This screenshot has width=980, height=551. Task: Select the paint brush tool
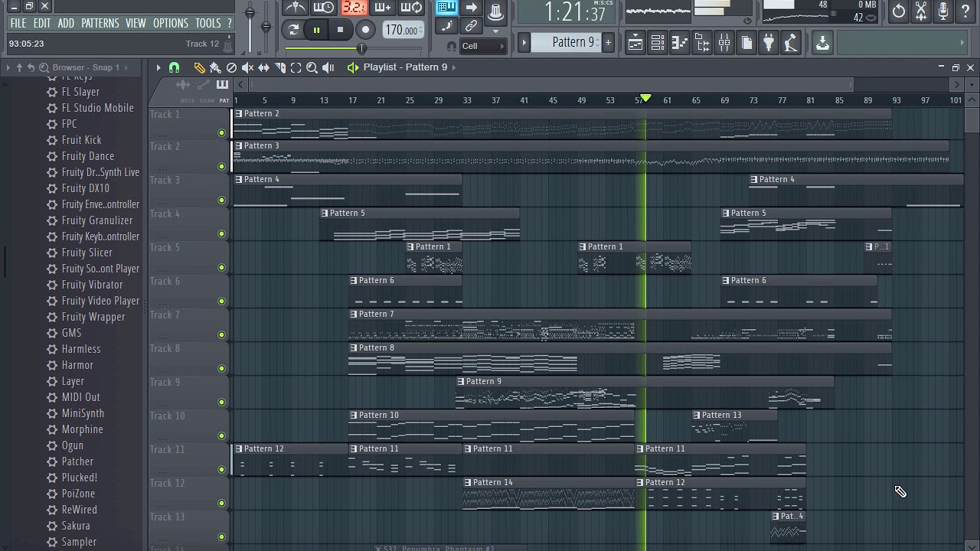coord(215,67)
